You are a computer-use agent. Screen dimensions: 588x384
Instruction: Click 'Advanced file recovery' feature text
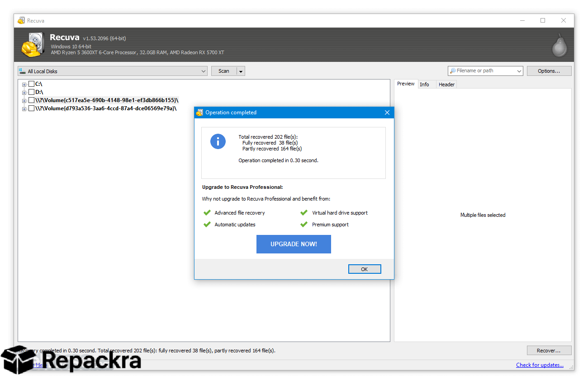240,213
